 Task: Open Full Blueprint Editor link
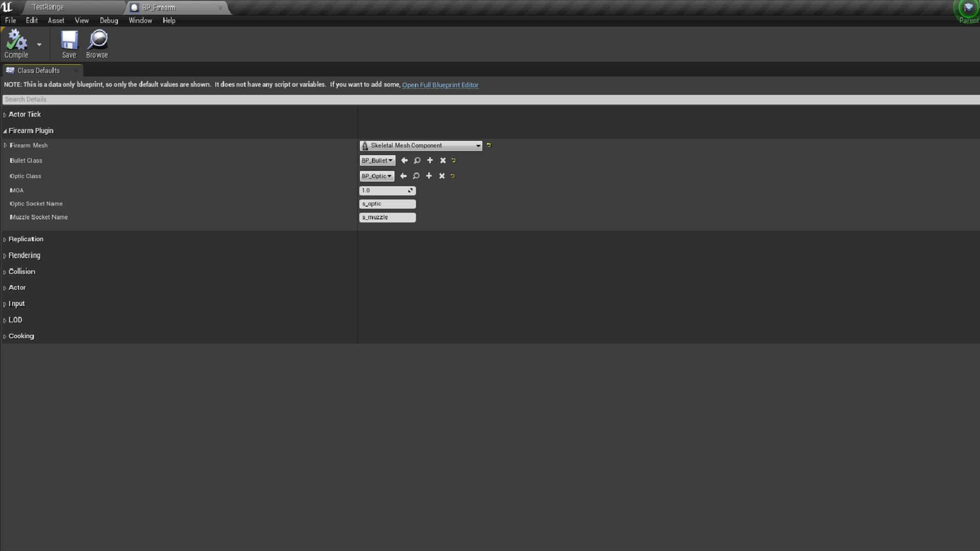click(439, 84)
